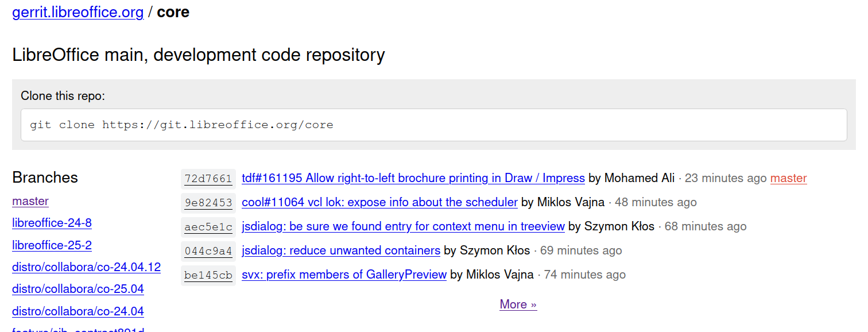Screen dimensions: 868x332
Task: Open commit hash aec5e1c
Action: point(208,227)
